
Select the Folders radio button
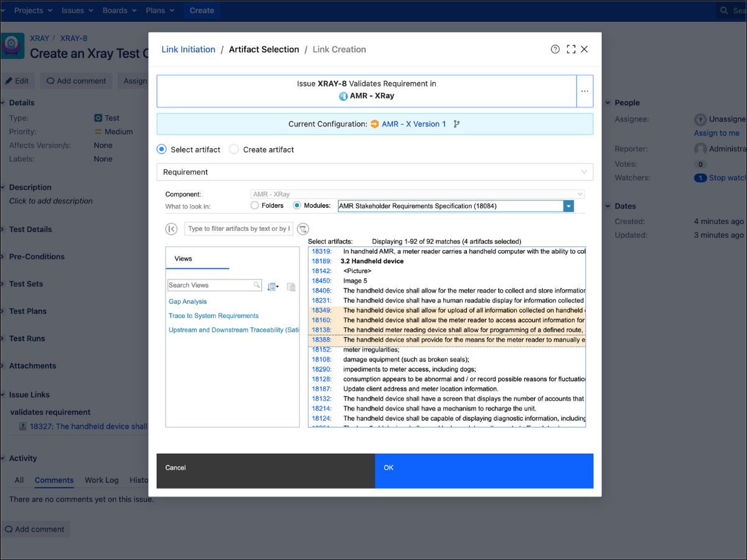[255, 205]
